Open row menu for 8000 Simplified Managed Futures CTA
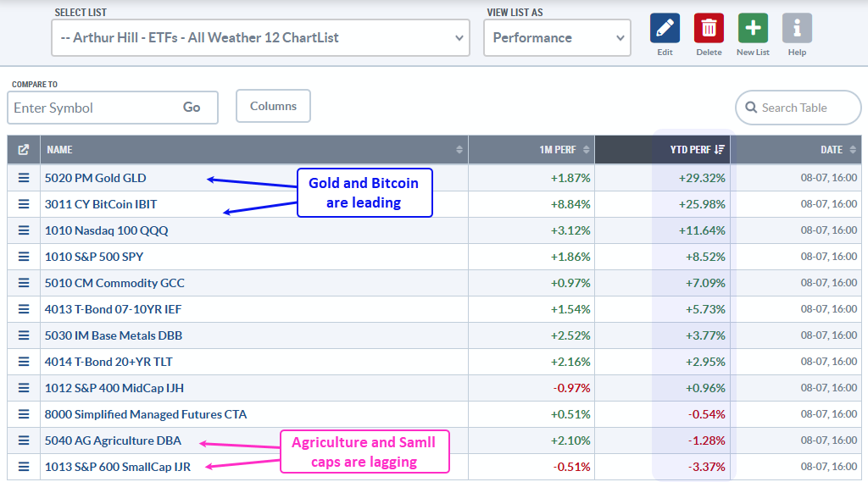The height and width of the screenshot is (482, 868). coord(24,414)
